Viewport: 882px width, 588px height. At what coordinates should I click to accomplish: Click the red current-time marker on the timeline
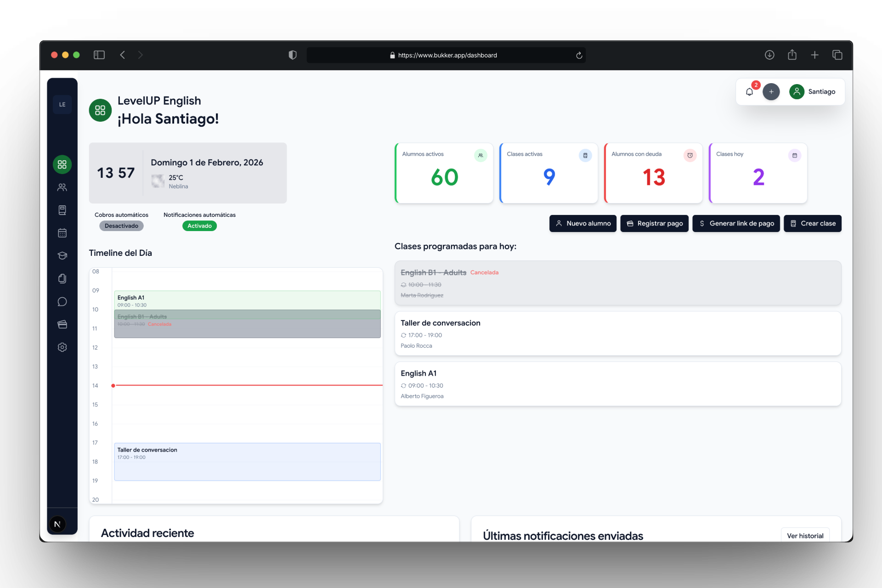113,386
